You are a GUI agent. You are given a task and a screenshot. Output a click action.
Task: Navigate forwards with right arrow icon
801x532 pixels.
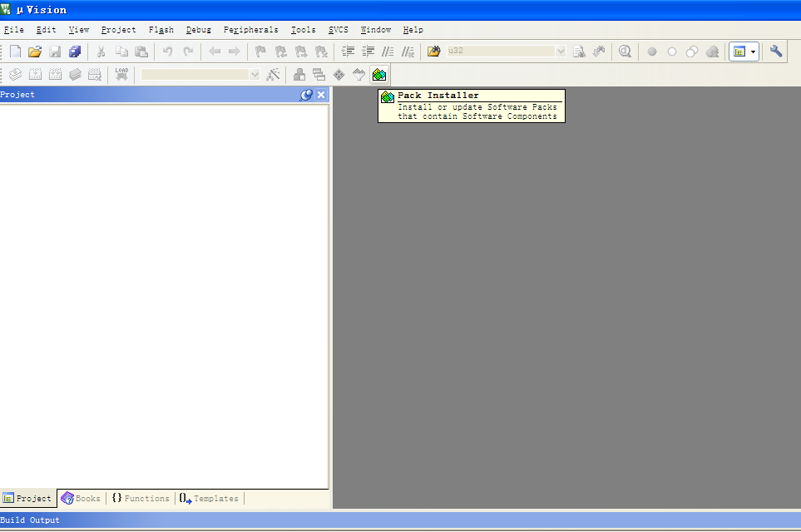pyautogui.click(x=234, y=52)
